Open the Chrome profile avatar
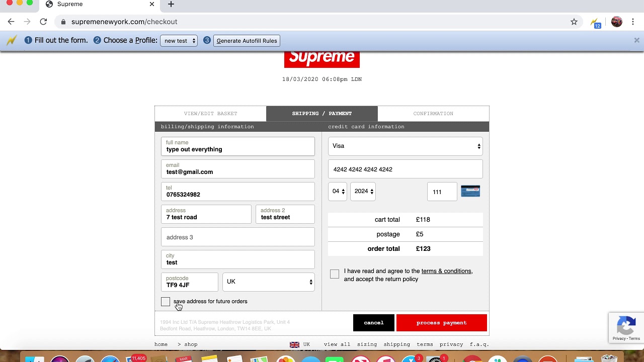The image size is (644, 362). [x=617, y=22]
